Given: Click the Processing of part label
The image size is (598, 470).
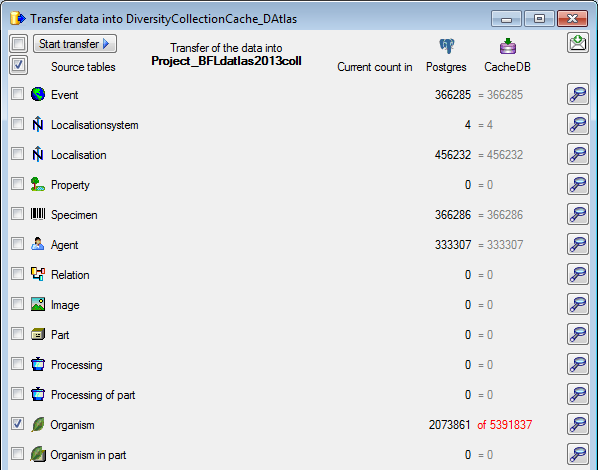Looking at the screenshot, I should pos(93,395).
